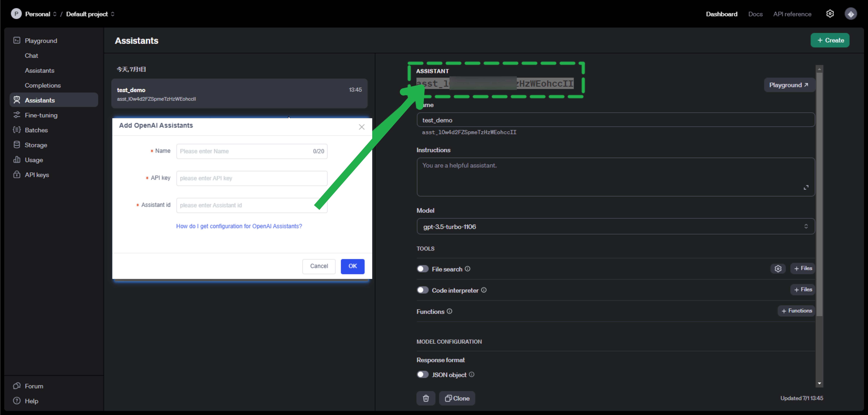Click the assistant panel vertical scrollbar
The image size is (868, 415).
pos(819,195)
